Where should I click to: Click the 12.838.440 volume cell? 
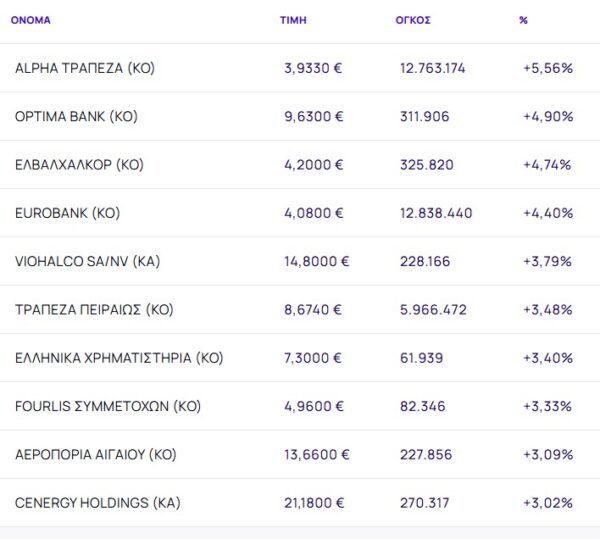tap(436, 213)
